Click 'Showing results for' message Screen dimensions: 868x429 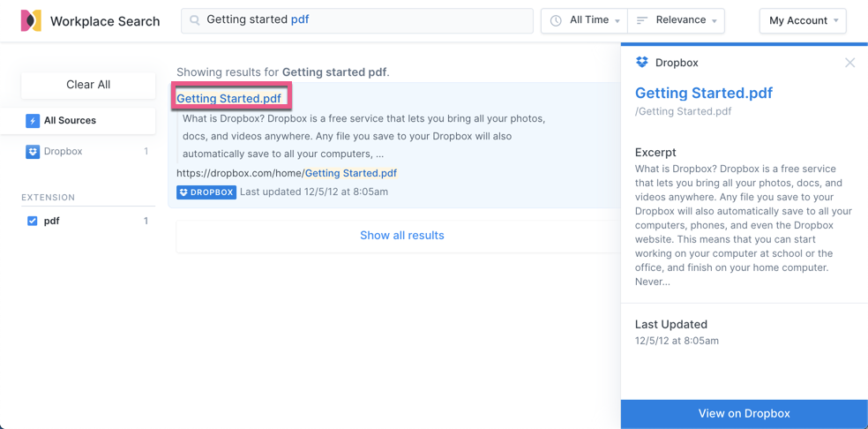283,72
